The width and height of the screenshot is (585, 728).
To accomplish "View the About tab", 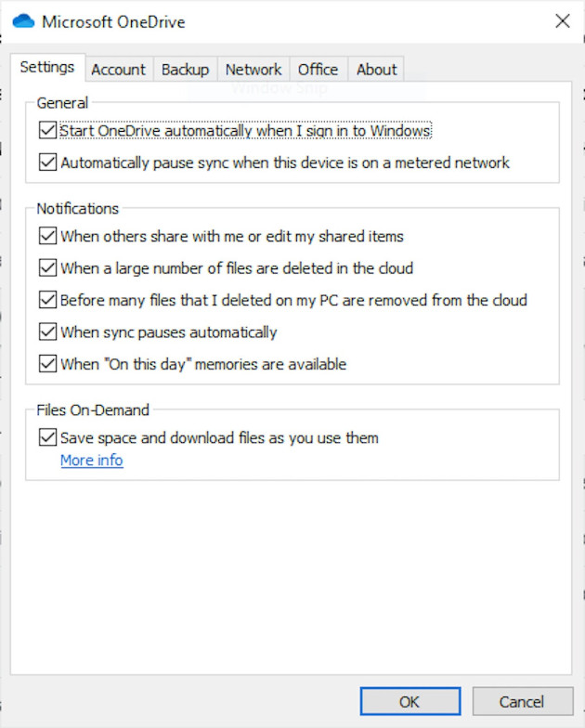I will point(376,70).
